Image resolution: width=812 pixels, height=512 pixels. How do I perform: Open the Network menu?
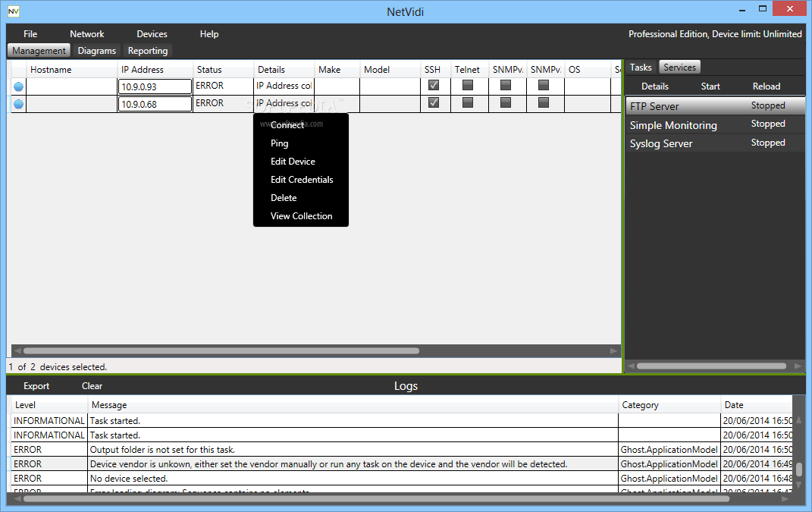pyautogui.click(x=87, y=34)
